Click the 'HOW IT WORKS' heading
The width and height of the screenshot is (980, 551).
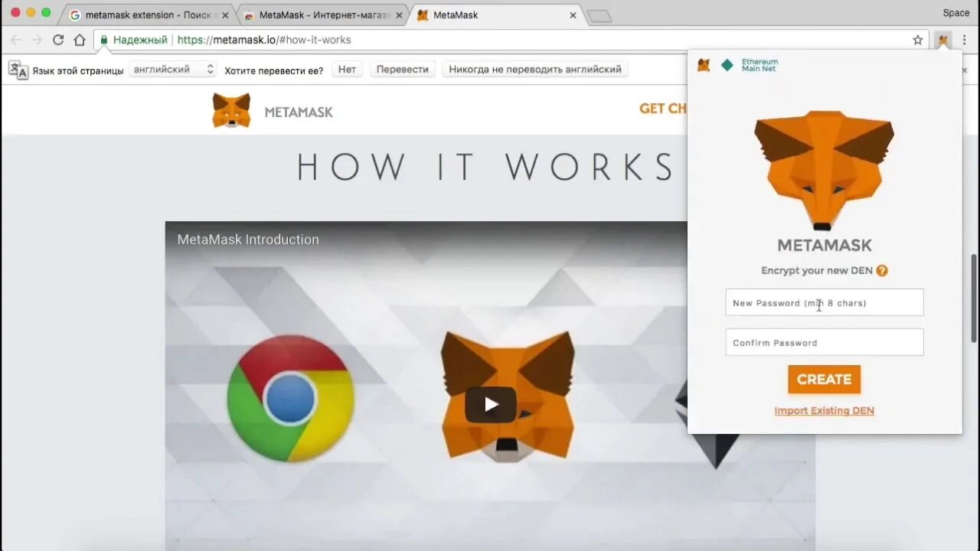click(485, 167)
